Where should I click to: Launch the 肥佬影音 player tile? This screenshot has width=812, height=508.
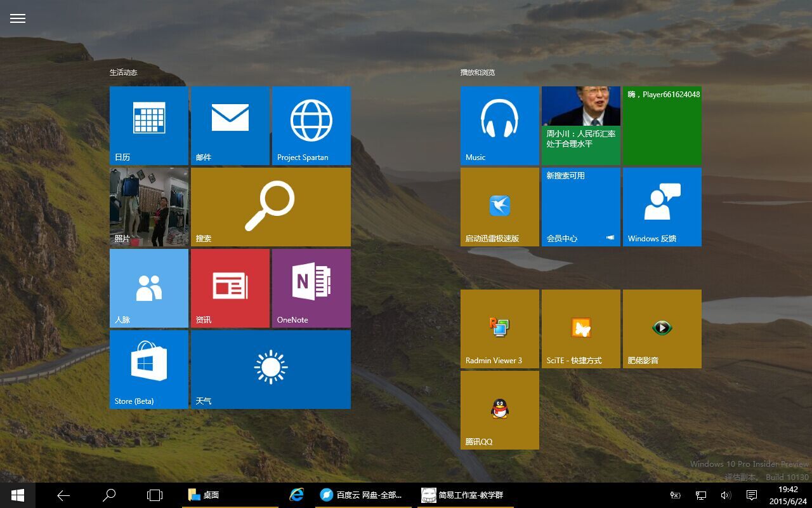pos(662,329)
